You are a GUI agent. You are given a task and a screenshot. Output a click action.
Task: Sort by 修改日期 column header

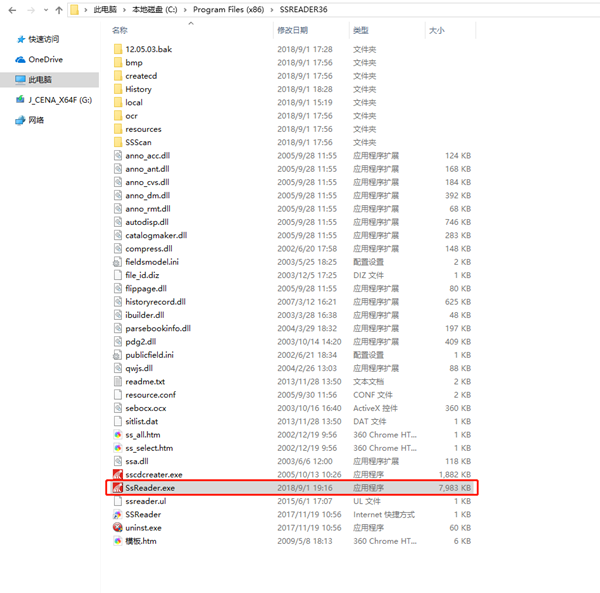tap(292, 30)
